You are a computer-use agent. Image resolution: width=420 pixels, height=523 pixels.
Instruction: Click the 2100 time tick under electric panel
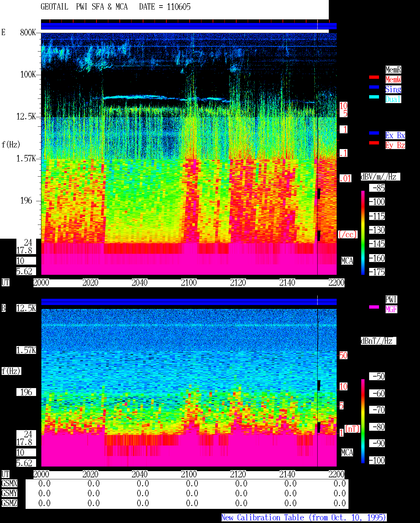(x=189, y=282)
